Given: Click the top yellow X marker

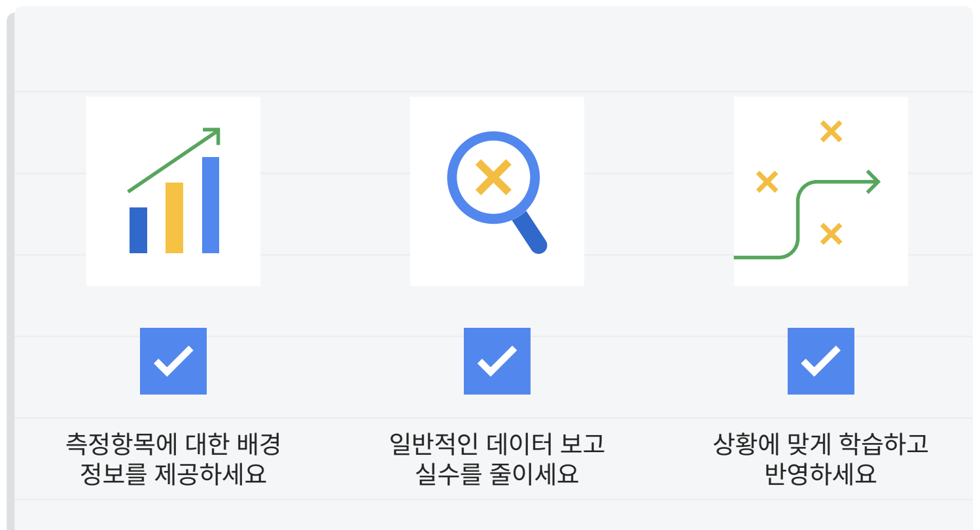Looking at the screenshot, I should (x=831, y=131).
